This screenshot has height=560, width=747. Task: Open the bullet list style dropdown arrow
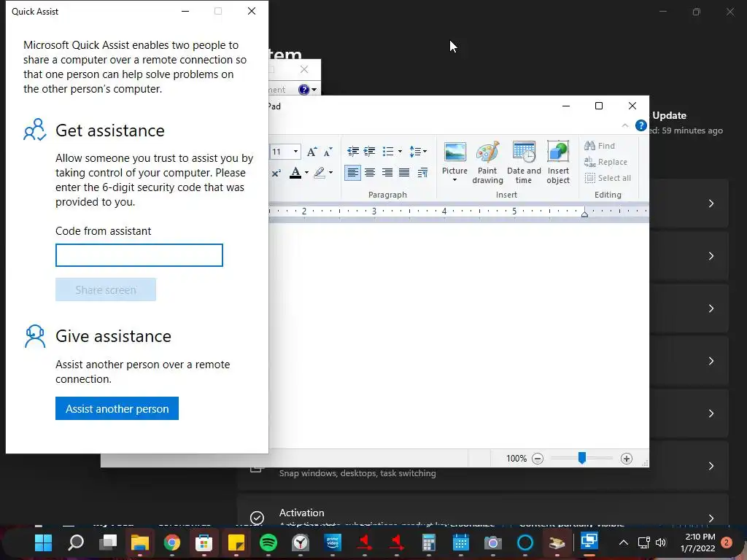(x=400, y=152)
